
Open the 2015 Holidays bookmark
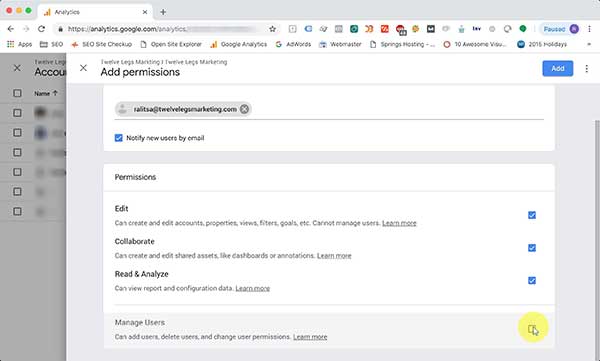(x=542, y=44)
